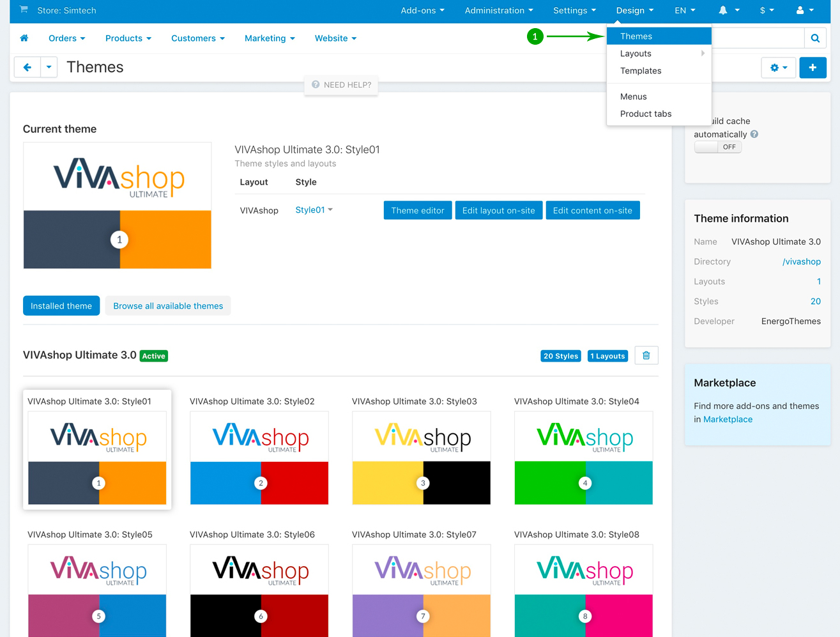Click the 20 Styles badge
The height and width of the screenshot is (637, 840).
(x=561, y=356)
